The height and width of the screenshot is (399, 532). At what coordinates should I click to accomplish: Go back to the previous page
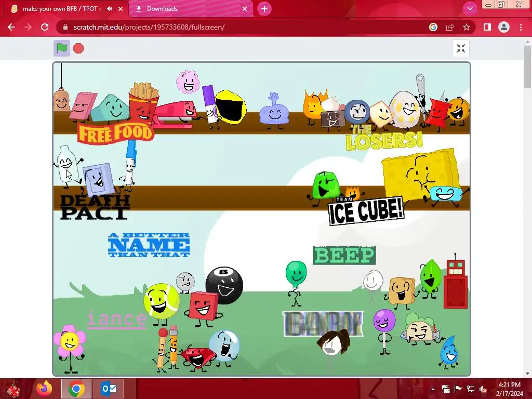[11, 27]
